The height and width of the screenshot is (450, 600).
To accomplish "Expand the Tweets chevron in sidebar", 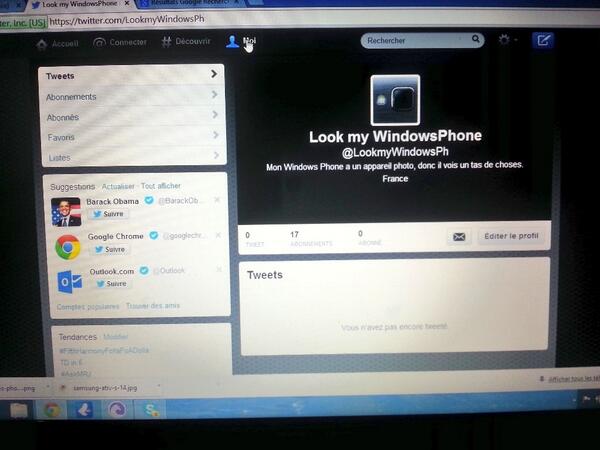I will (x=214, y=74).
